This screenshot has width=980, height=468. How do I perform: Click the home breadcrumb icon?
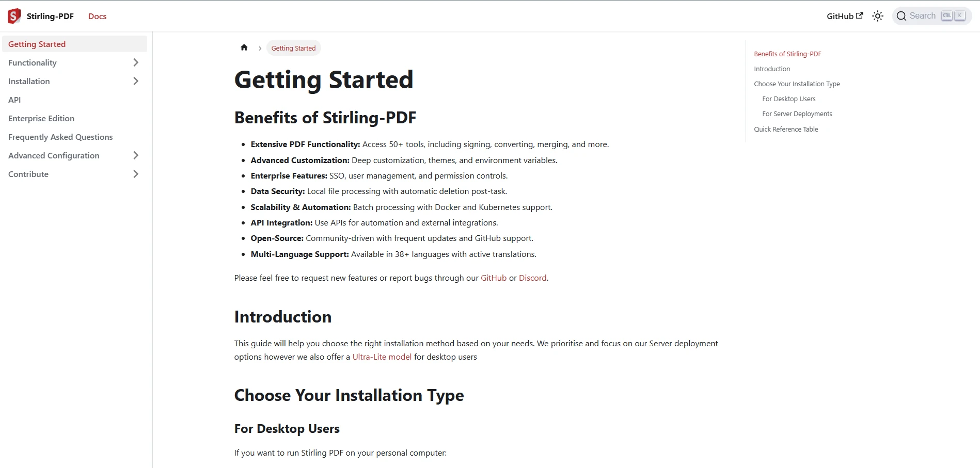coord(244,48)
